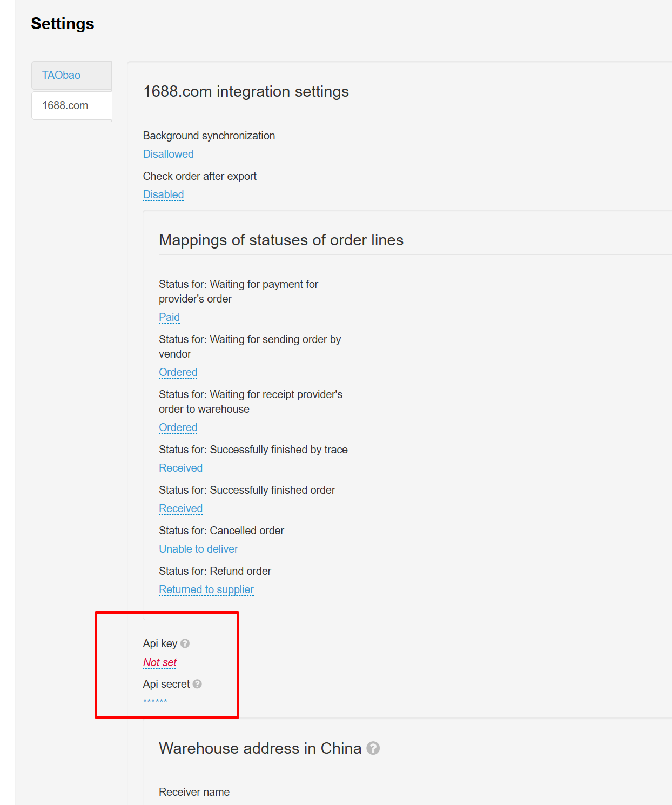Change Received status for finished by trace
This screenshot has height=805, width=672.
pos(180,468)
